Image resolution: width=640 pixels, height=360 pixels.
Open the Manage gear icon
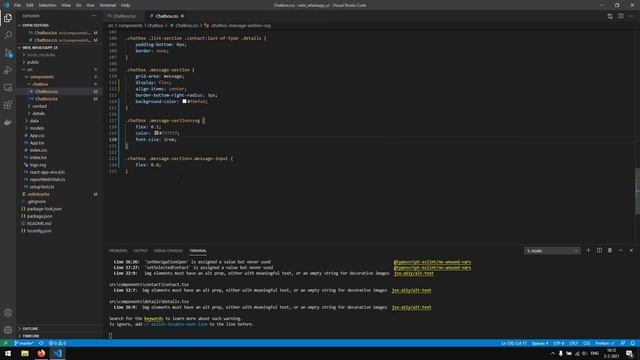(x=8, y=330)
